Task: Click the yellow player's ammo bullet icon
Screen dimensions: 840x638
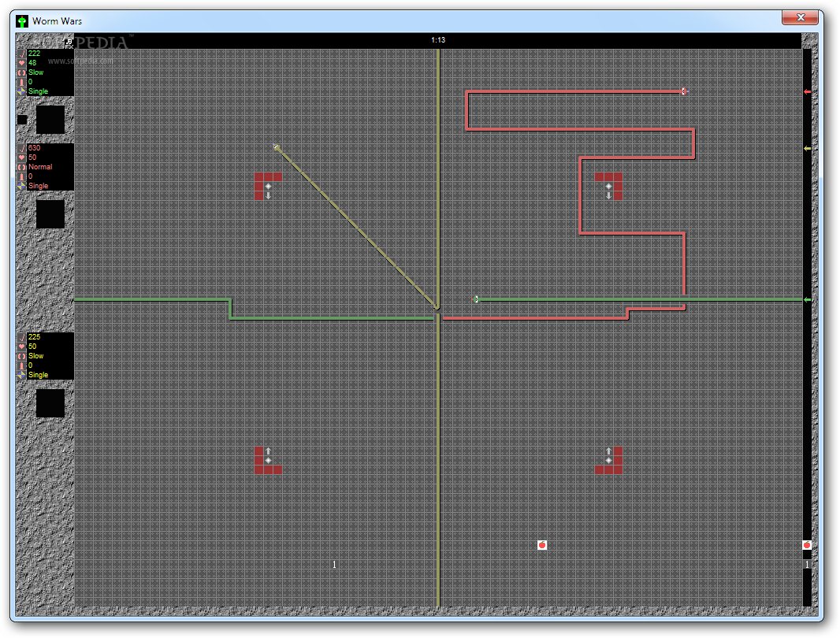Action: coord(22,365)
